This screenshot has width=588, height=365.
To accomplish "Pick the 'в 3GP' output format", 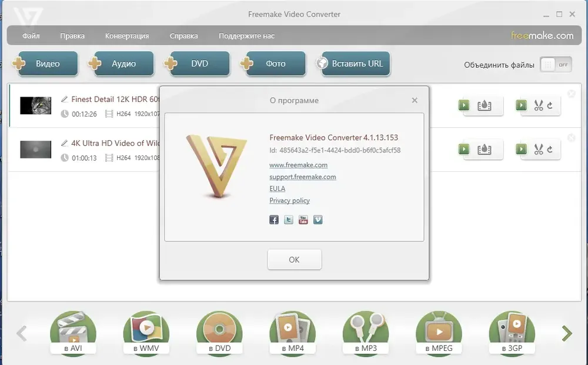I will point(512,334).
